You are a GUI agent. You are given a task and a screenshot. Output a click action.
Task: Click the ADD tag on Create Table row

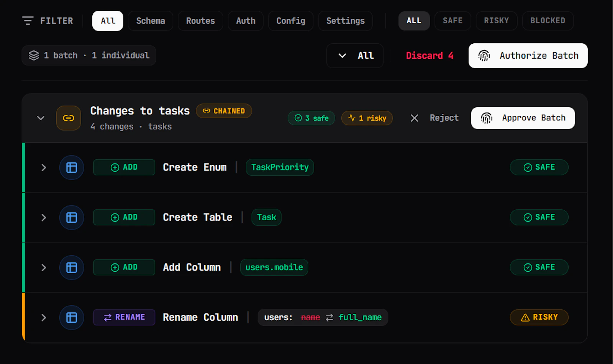click(124, 218)
